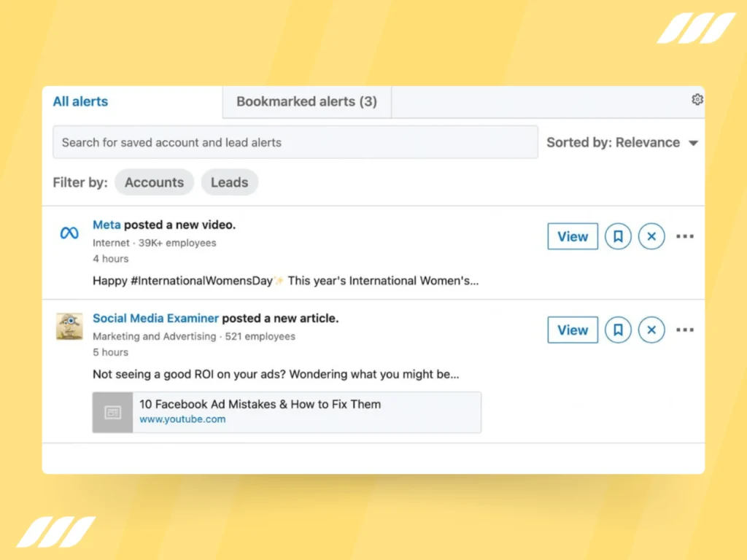The image size is (747, 560).
Task: Expand the sort options chevron
Action: [693, 142]
